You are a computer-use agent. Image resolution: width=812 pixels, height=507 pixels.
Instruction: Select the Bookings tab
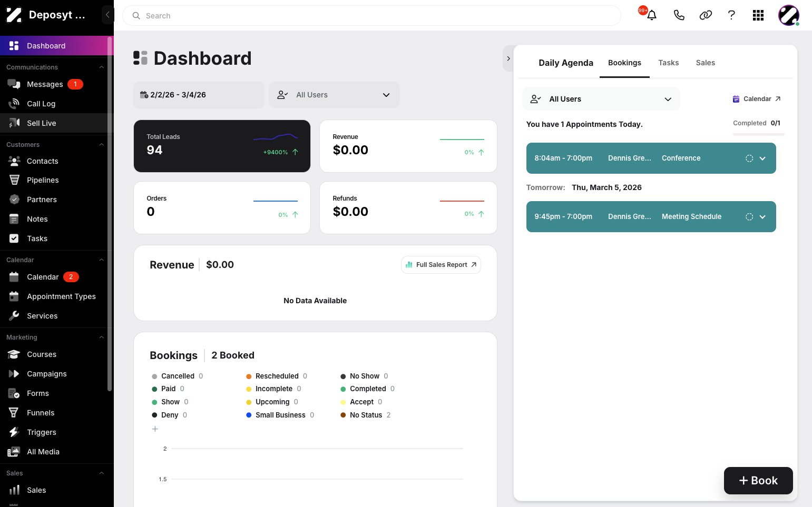[624, 63]
